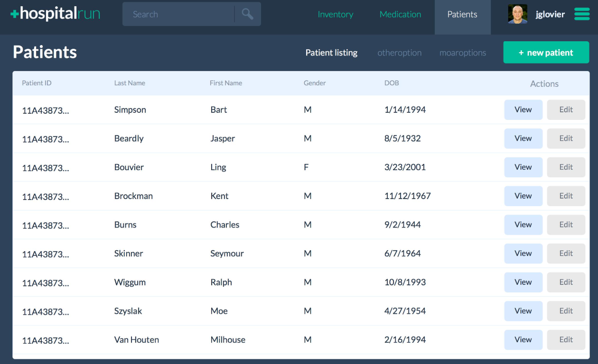This screenshot has width=598, height=364.
Task: Edit Ralph Wiggum's record
Action: (x=566, y=282)
